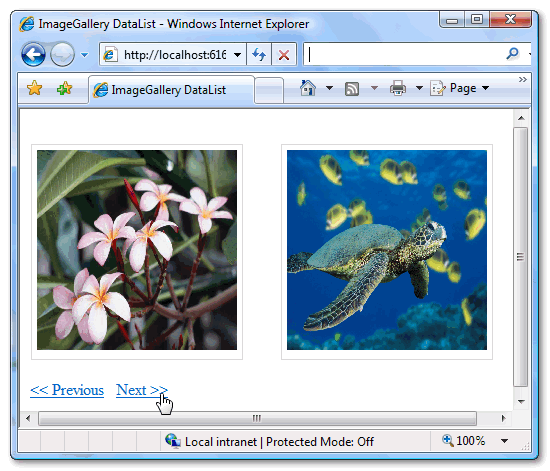The image size is (550, 471).
Task: Click the sea turtle thumbnail image
Action: point(387,250)
